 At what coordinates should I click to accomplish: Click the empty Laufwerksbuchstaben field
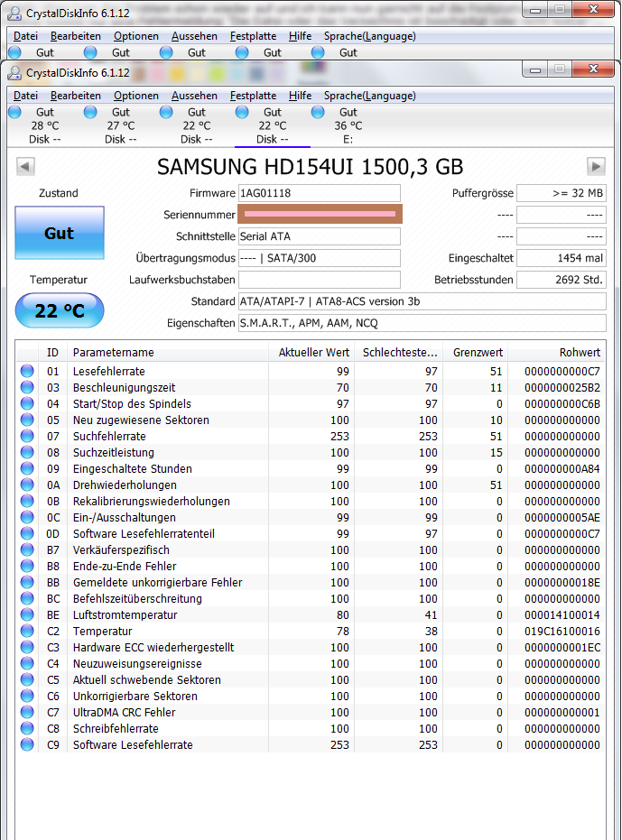[319, 280]
